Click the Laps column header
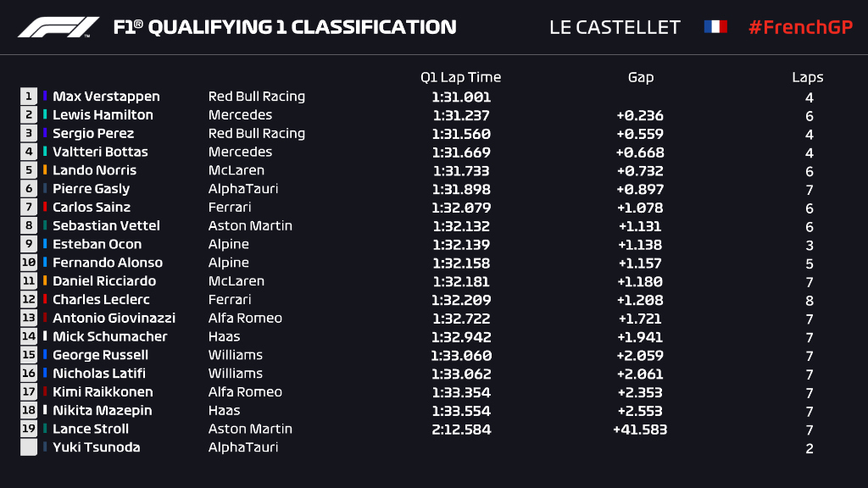 tap(807, 77)
